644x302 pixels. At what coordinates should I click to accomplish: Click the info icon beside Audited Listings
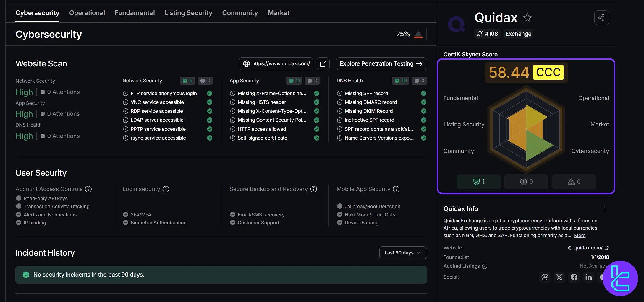point(485,266)
